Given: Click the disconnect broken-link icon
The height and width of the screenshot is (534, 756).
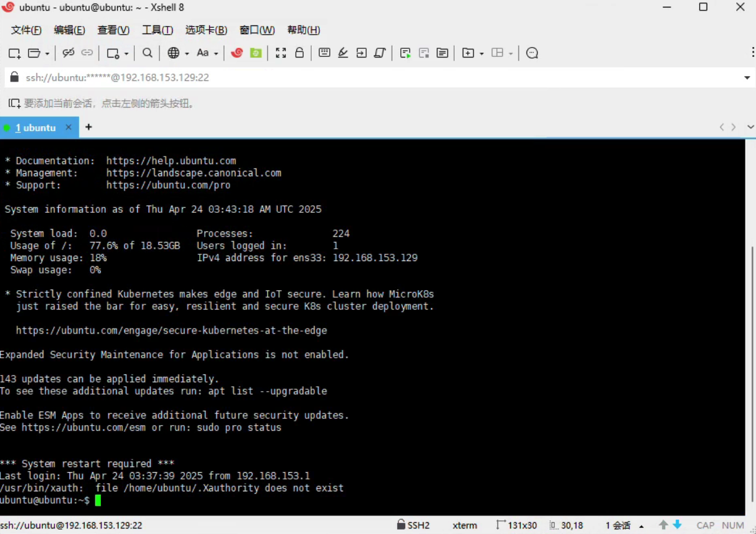Looking at the screenshot, I should (x=69, y=53).
